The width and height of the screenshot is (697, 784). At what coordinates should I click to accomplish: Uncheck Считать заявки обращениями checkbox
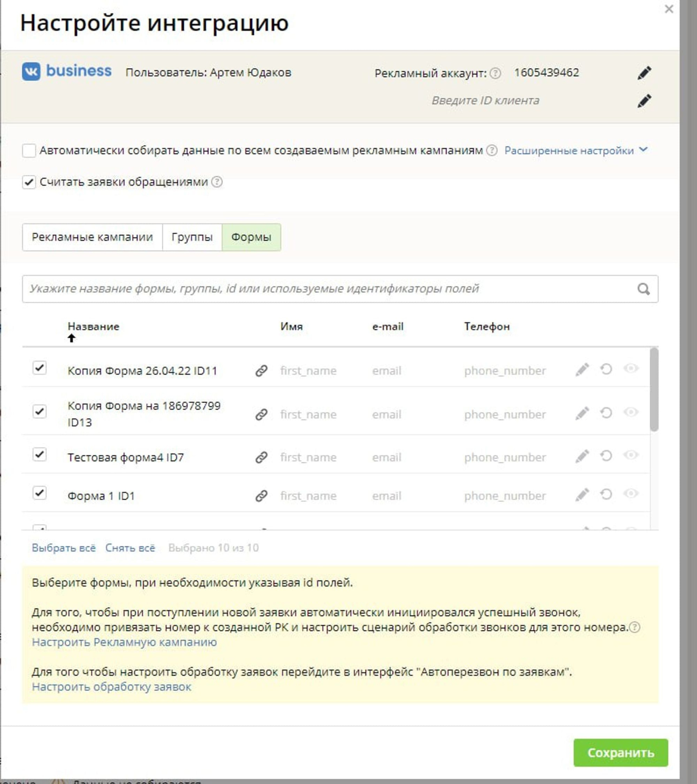29,182
